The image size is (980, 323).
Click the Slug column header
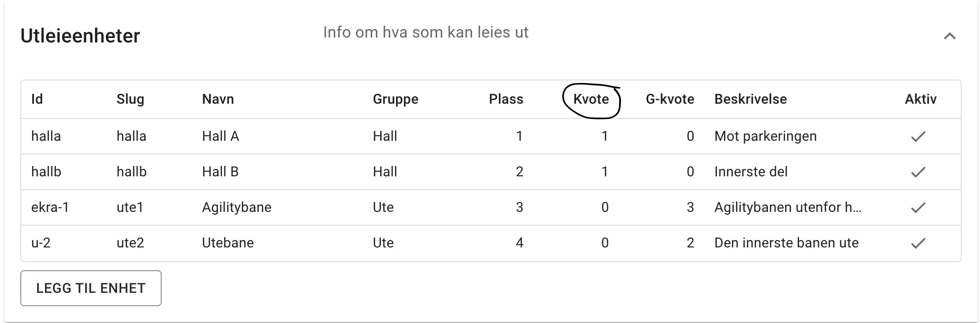[x=130, y=99]
